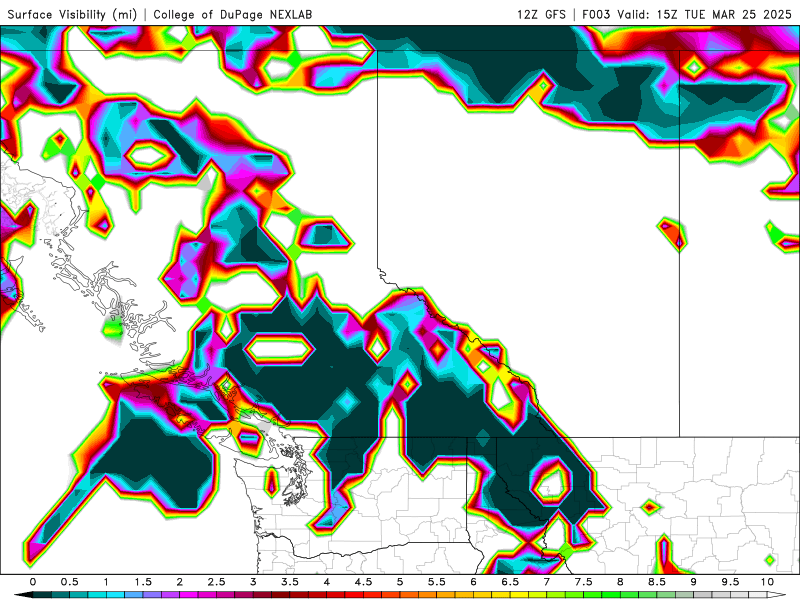Click the "College of DuPage NEXLAB" label
This screenshot has height=600, width=800.
pos(233,15)
